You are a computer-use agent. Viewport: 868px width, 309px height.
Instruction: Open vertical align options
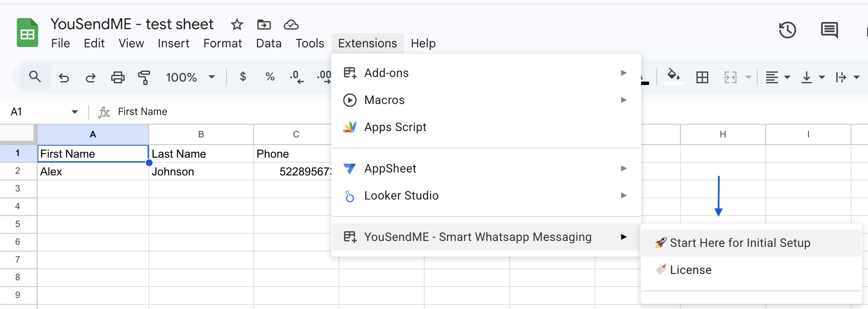806,77
